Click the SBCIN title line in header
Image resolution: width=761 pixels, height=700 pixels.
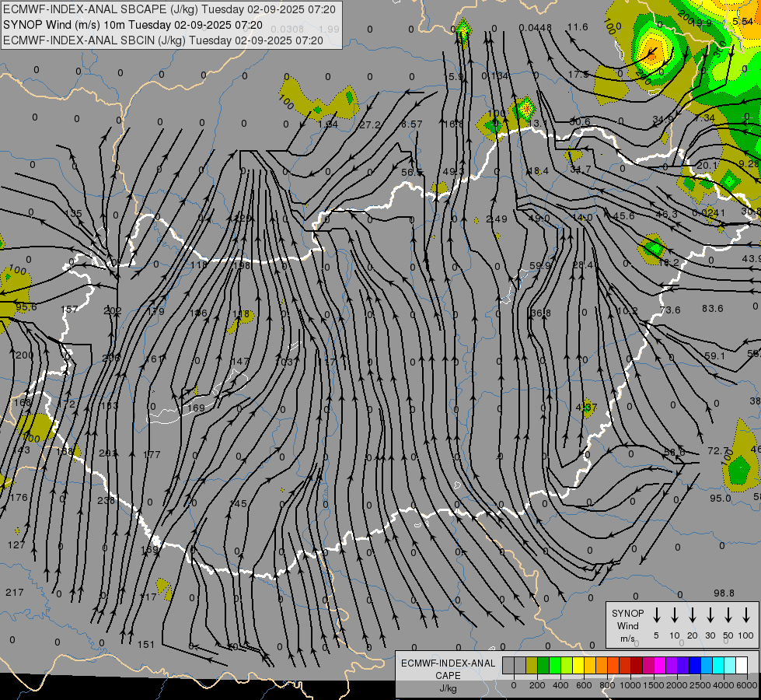pyautogui.click(x=163, y=40)
